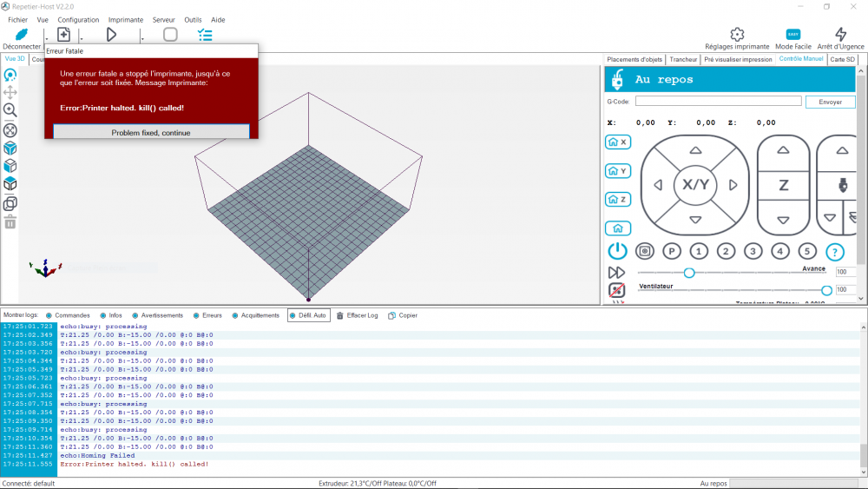Open the Configuration menu
The width and height of the screenshot is (868, 489).
tap(78, 20)
